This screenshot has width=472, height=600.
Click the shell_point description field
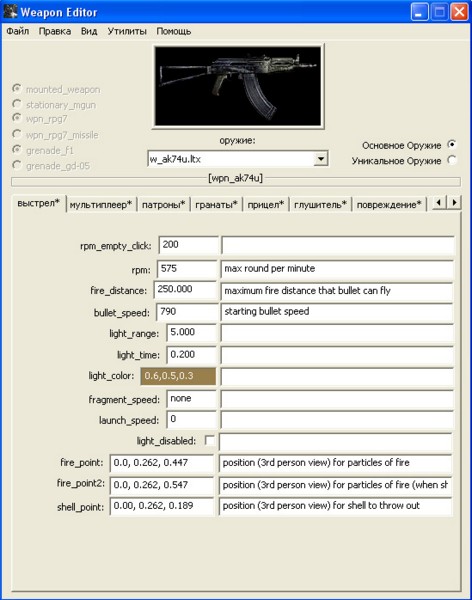(336, 506)
